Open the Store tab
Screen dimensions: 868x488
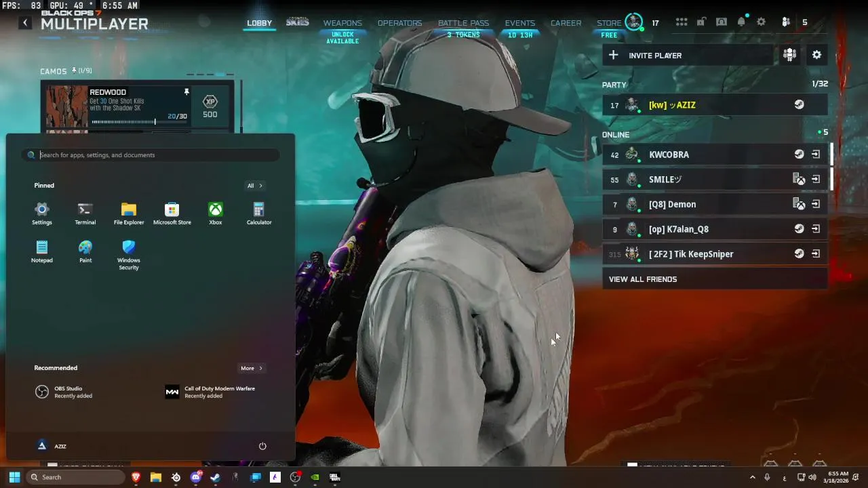[x=609, y=23]
